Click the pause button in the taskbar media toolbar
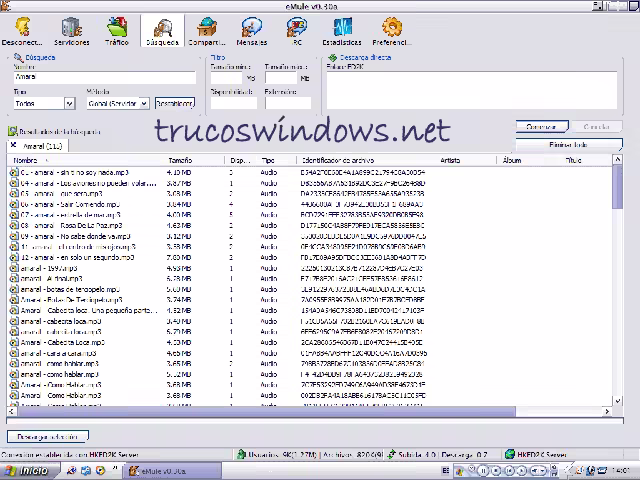The width and height of the screenshot is (640, 480). [483, 471]
